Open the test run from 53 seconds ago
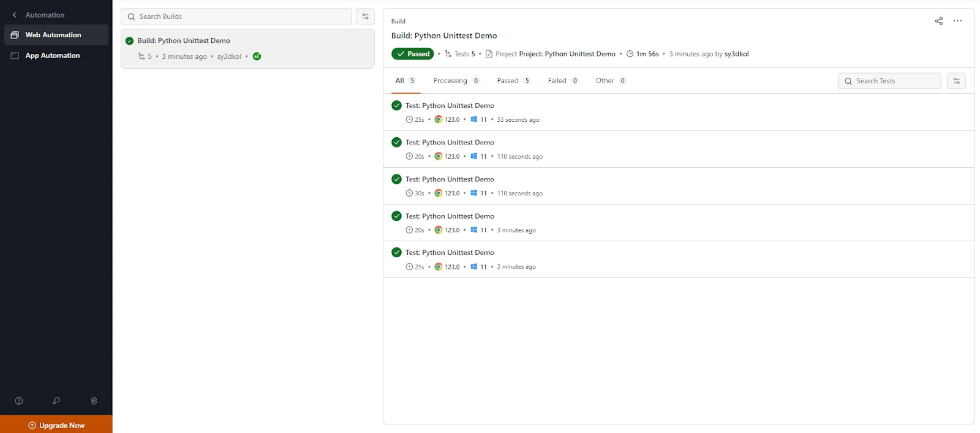 point(450,106)
